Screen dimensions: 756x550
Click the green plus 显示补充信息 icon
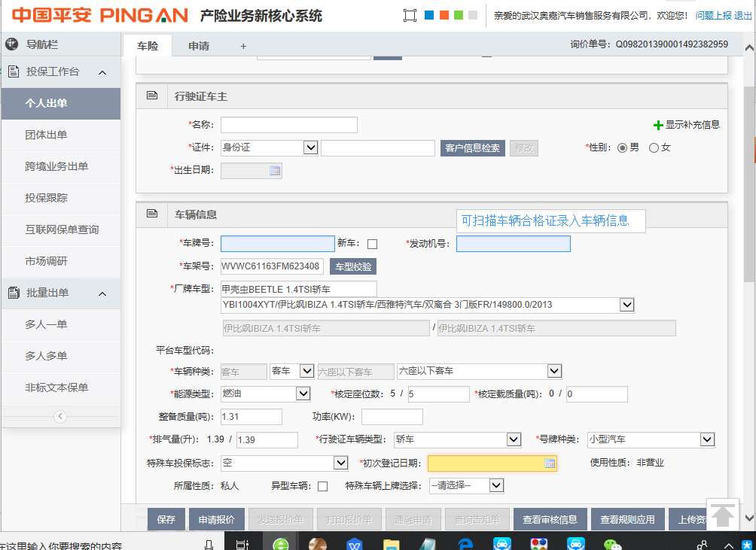pyautogui.click(x=658, y=125)
